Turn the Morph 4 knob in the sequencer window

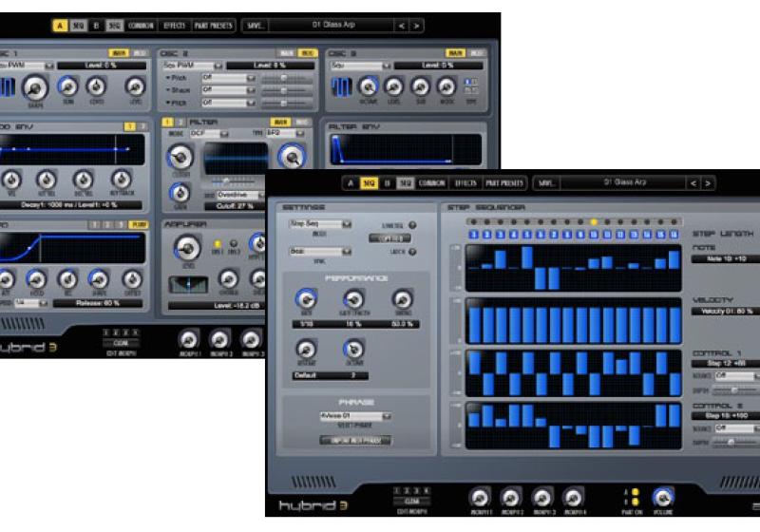click(x=574, y=498)
